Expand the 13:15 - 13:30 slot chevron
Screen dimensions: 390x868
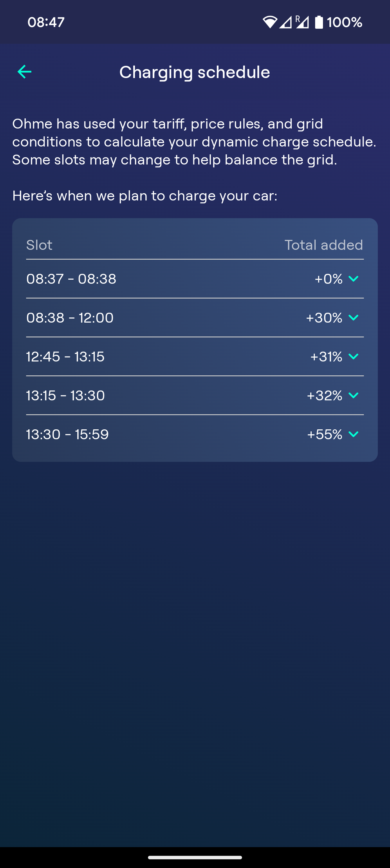[x=353, y=395]
